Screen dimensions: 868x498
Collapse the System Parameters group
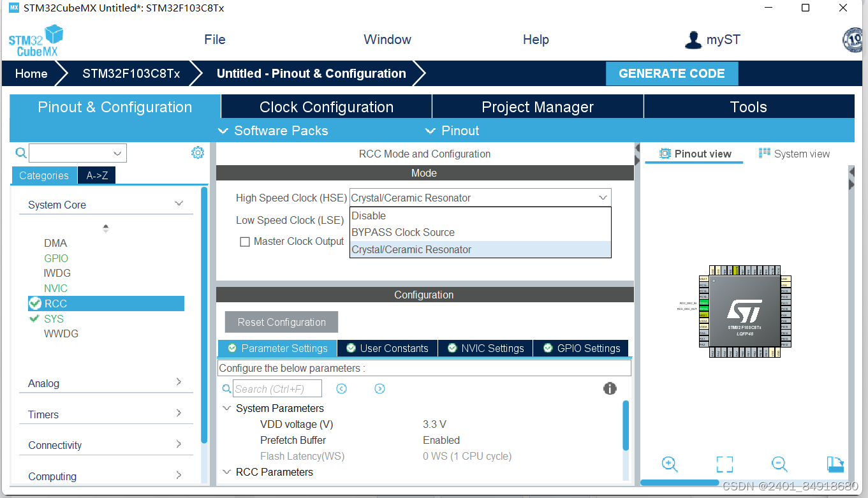click(x=226, y=408)
